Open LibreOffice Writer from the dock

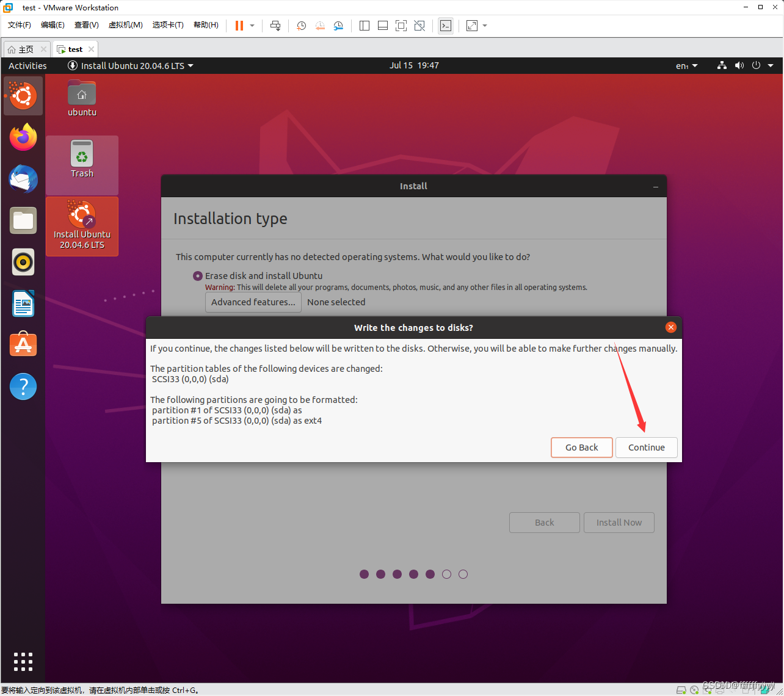[23, 303]
